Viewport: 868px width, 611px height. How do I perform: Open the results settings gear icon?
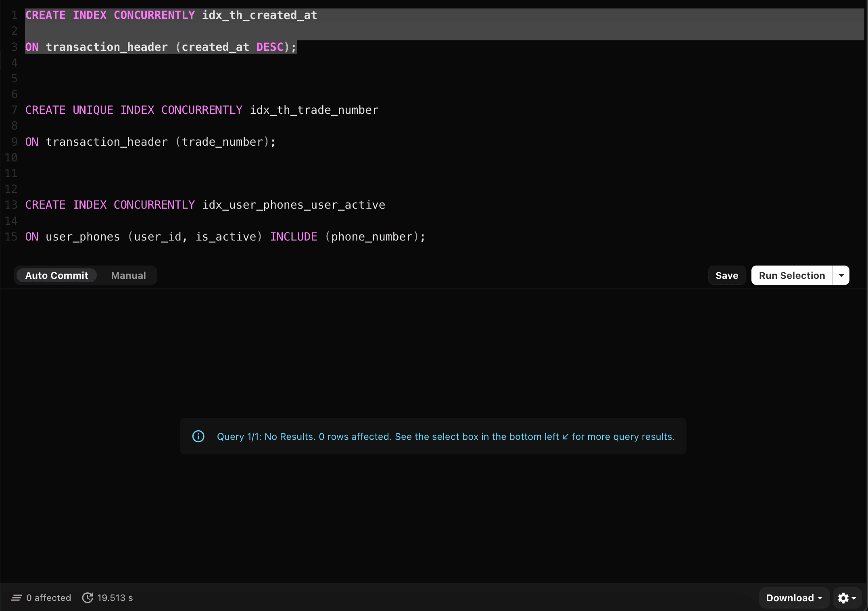[x=843, y=598]
